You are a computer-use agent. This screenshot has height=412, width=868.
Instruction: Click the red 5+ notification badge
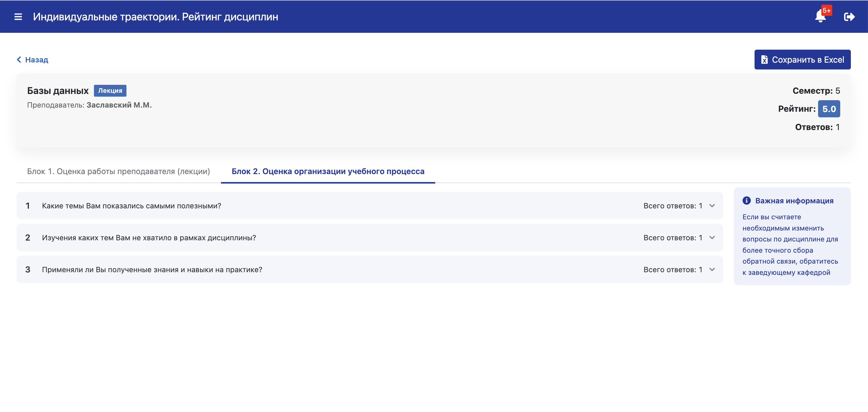click(x=827, y=10)
